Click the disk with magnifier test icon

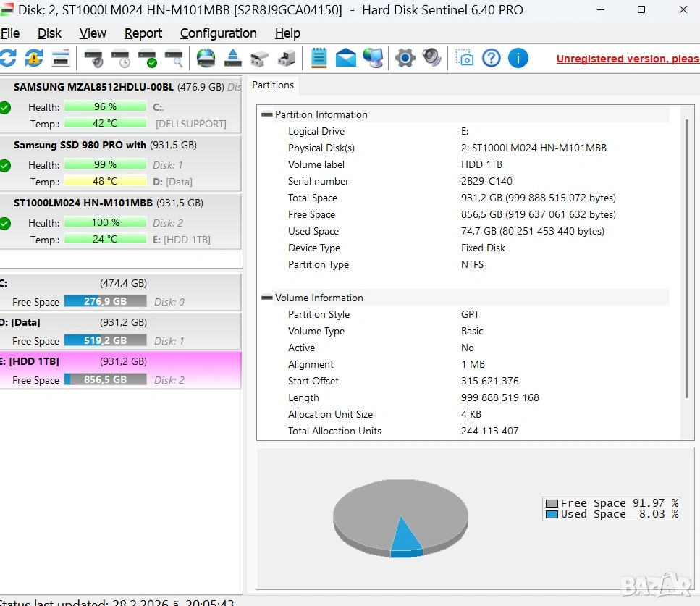coord(174,58)
